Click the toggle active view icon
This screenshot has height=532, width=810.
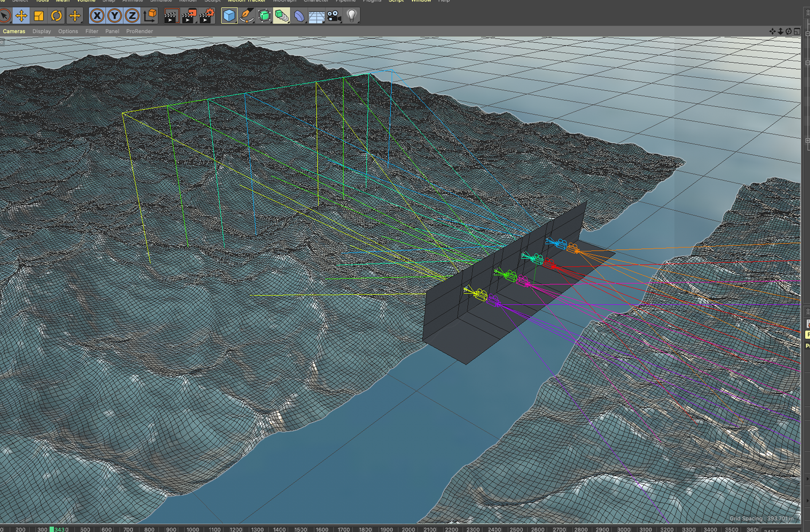pyautogui.click(x=797, y=31)
